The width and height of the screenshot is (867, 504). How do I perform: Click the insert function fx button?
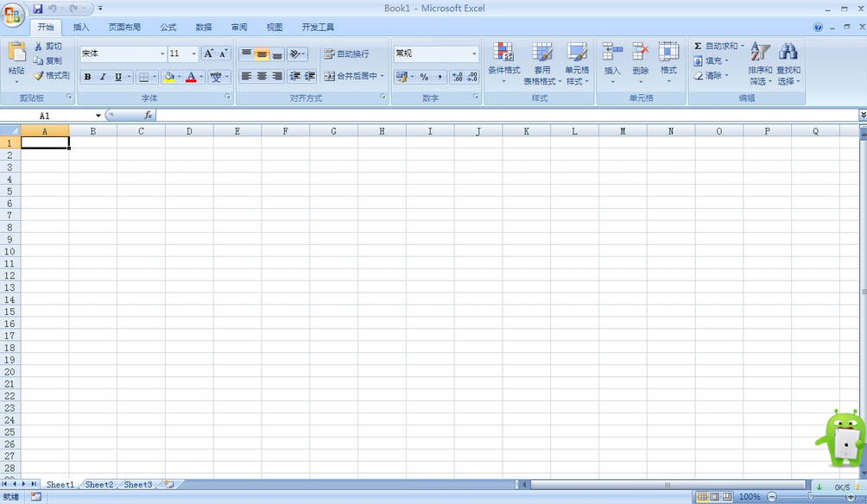[149, 115]
